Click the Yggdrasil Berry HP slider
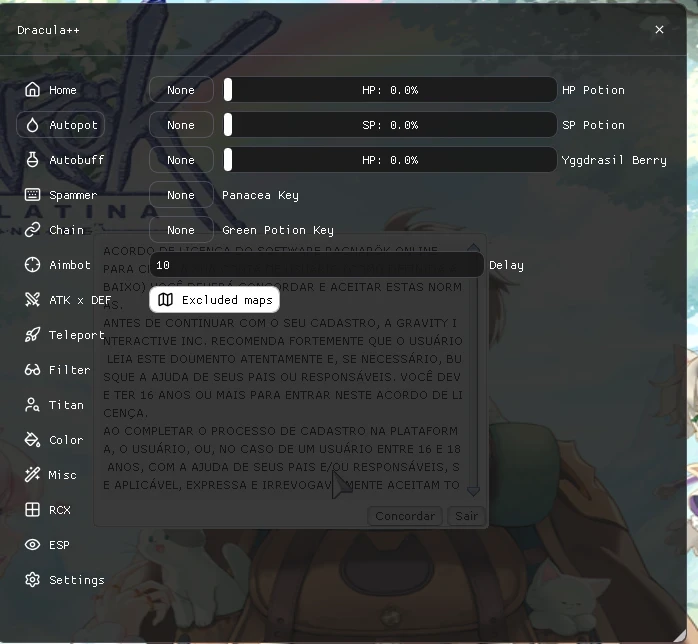698x644 pixels. tap(390, 160)
